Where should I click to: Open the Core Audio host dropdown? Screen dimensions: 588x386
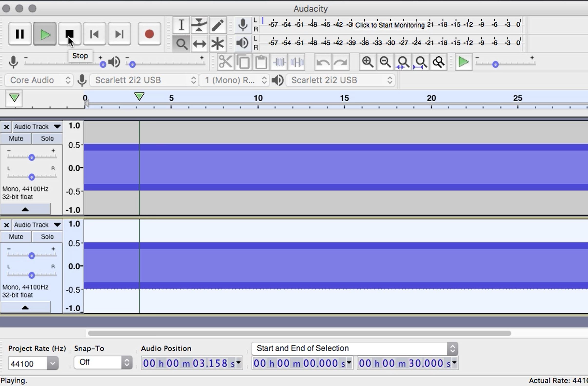pyautogui.click(x=39, y=80)
